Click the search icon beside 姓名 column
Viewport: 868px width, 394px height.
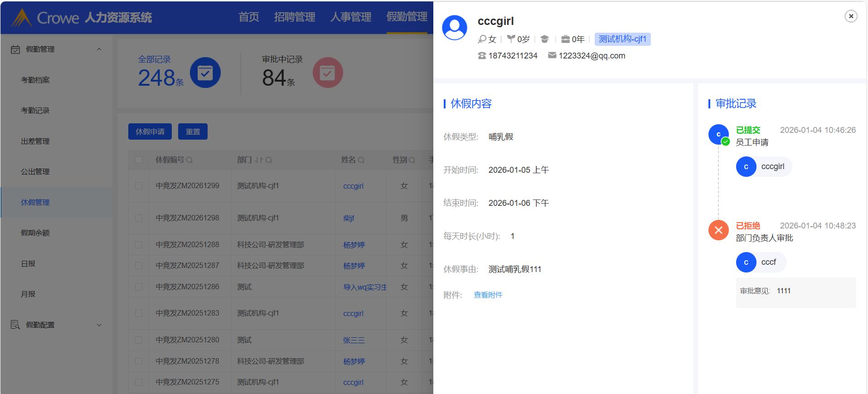(x=361, y=160)
